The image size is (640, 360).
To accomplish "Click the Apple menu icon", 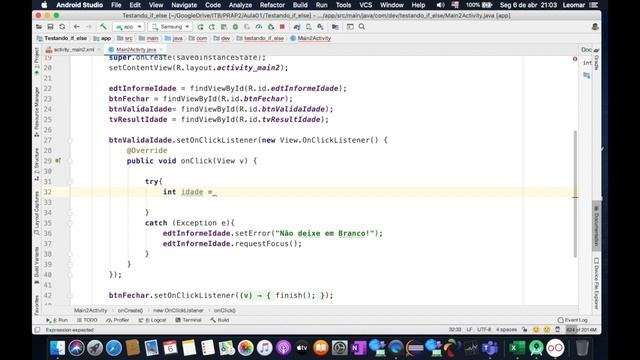I will [44, 5].
